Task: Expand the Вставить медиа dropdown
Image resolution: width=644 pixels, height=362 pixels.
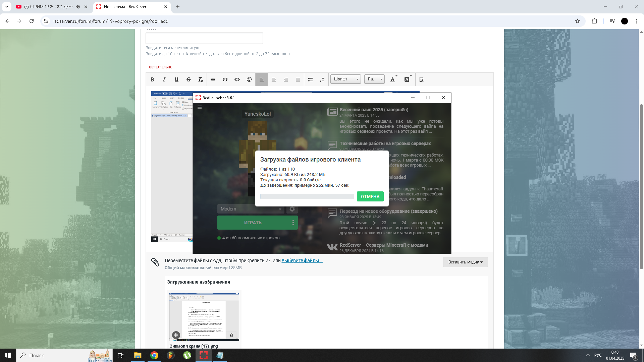Action: tap(465, 262)
